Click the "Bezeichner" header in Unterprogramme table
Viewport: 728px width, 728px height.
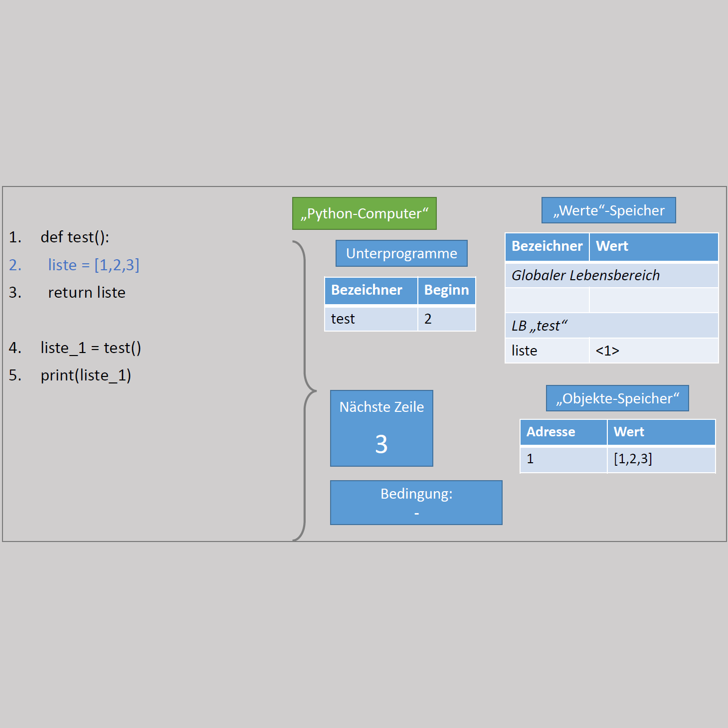[370, 290]
